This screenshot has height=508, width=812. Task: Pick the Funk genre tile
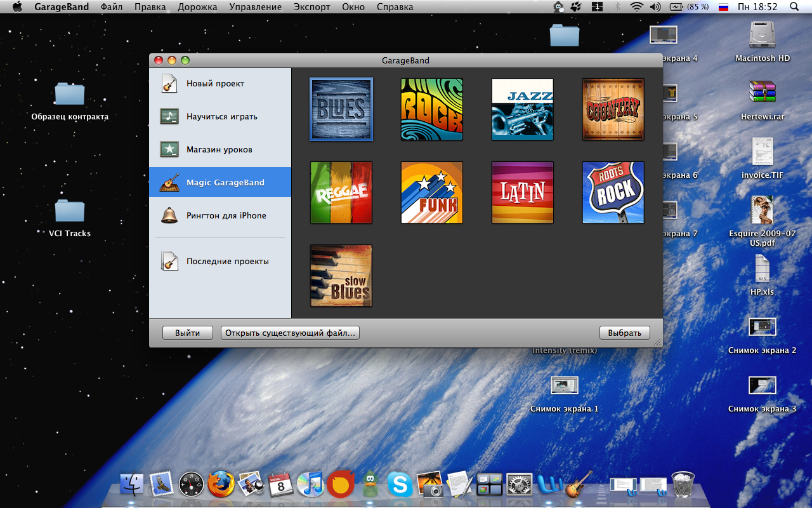(x=432, y=192)
